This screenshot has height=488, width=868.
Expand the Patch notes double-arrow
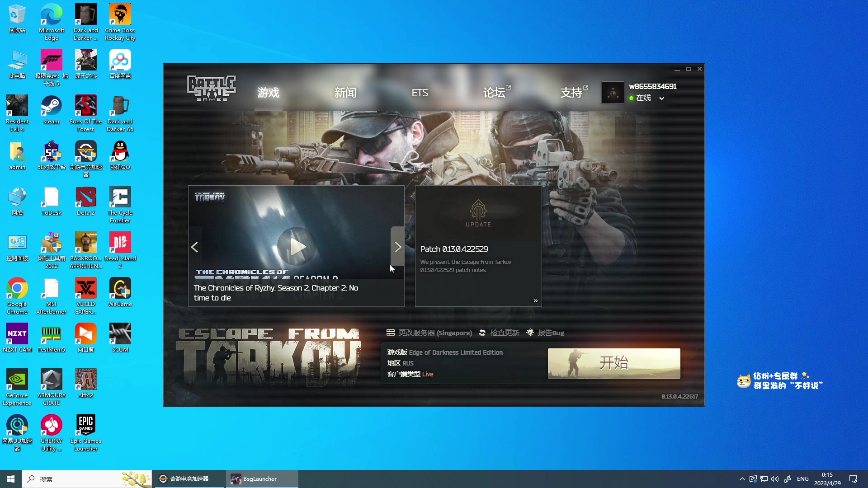(x=535, y=300)
